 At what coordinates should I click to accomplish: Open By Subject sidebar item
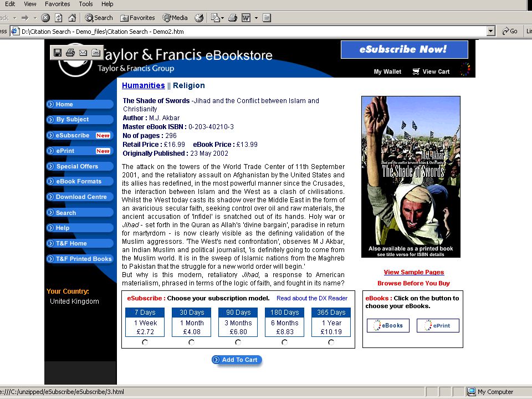tap(80, 120)
